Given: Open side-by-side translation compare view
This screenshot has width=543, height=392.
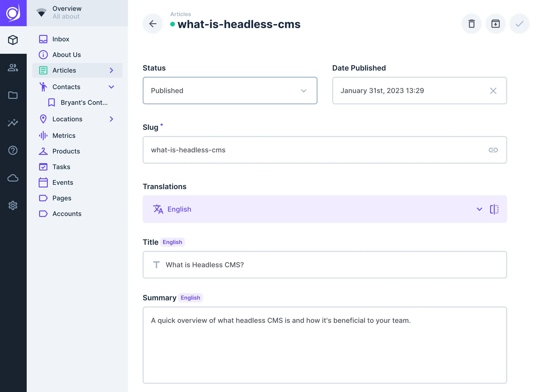Looking at the screenshot, I should (494, 209).
